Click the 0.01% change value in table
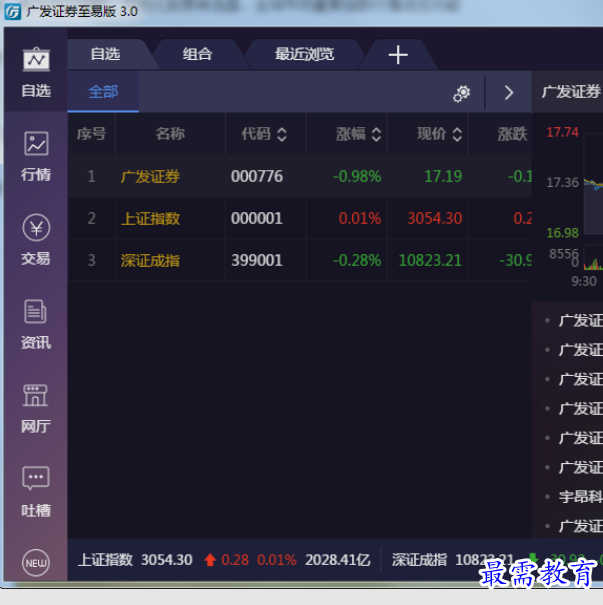Viewport: 603px width, 605px height. (x=360, y=219)
